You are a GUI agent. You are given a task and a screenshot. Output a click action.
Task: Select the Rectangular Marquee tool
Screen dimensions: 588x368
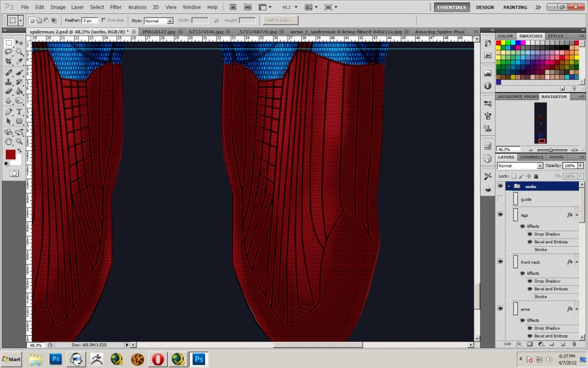point(9,43)
